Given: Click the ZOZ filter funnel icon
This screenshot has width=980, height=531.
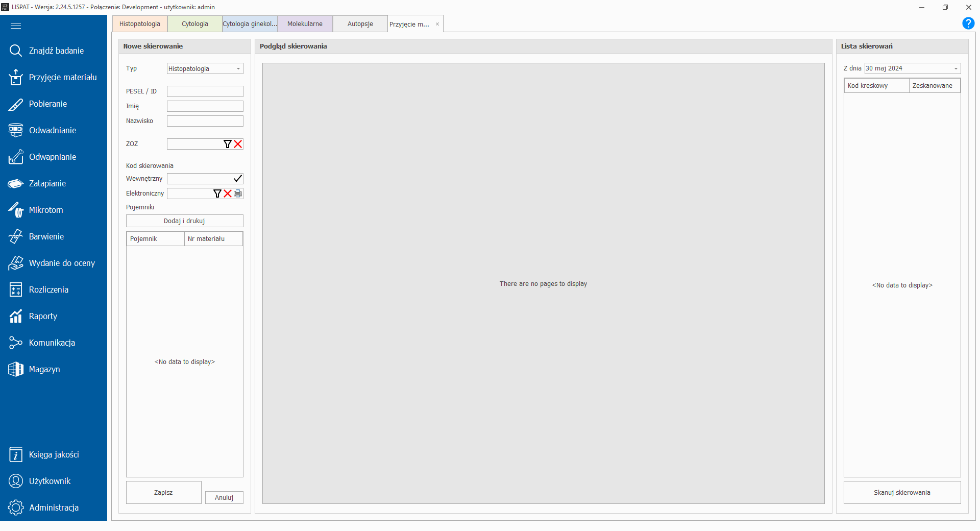Looking at the screenshot, I should (228, 144).
